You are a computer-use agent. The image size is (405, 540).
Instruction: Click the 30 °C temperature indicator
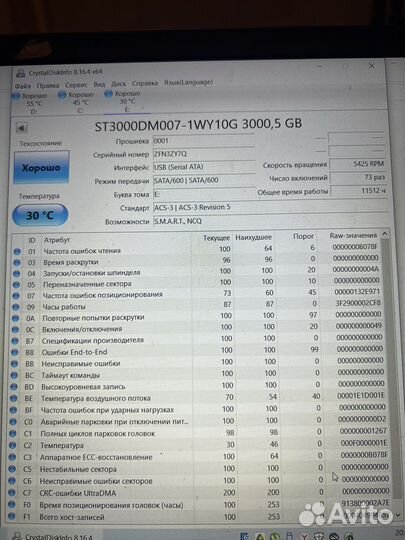tap(40, 215)
